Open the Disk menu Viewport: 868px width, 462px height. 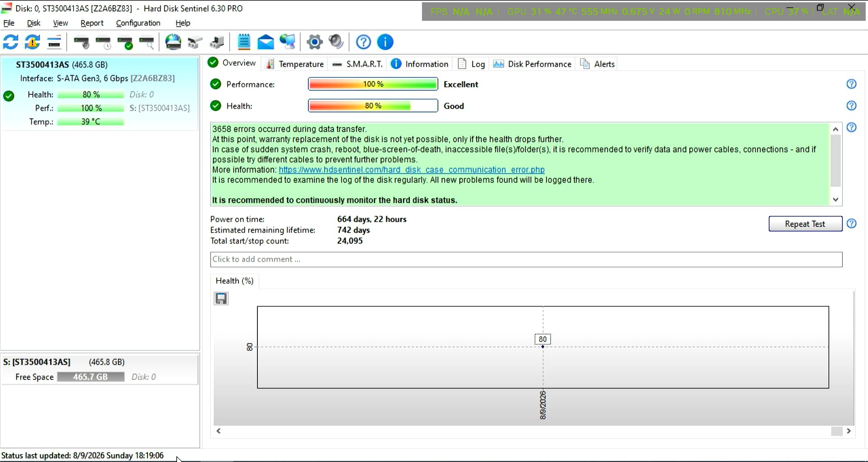click(33, 23)
